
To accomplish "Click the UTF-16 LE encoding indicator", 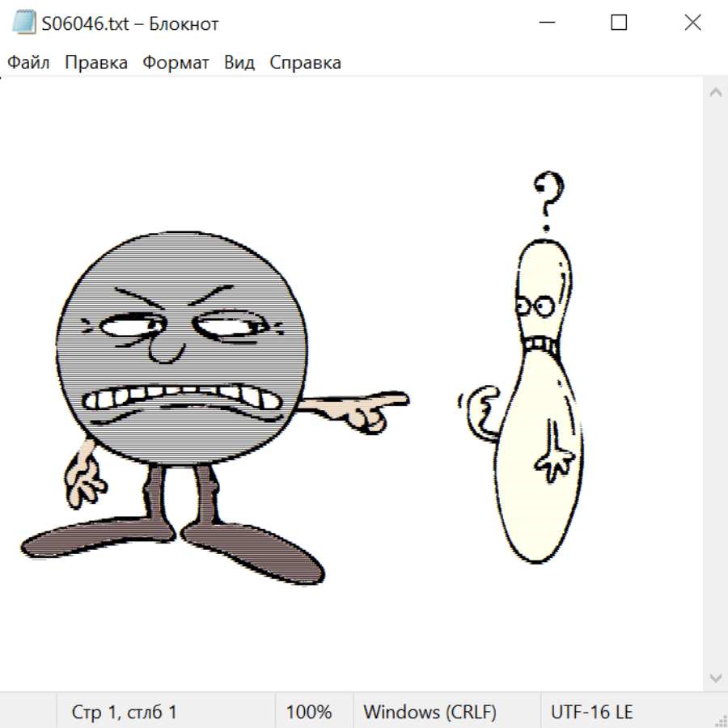I will coord(591,712).
